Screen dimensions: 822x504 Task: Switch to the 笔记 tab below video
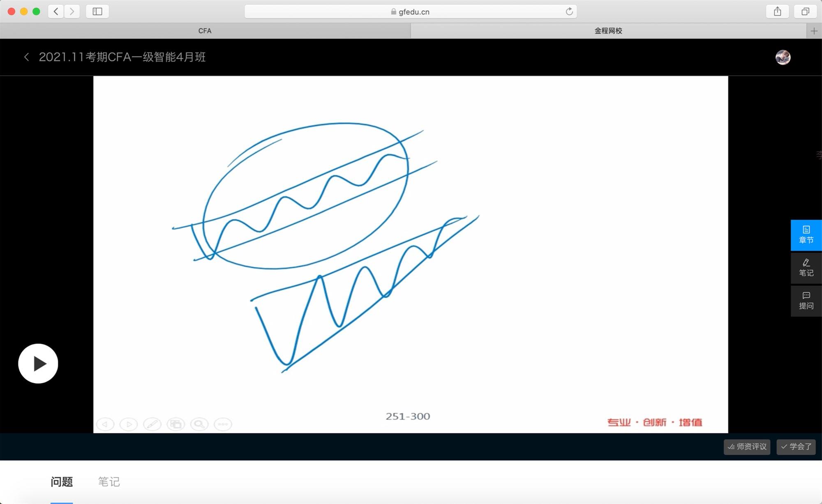(109, 481)
